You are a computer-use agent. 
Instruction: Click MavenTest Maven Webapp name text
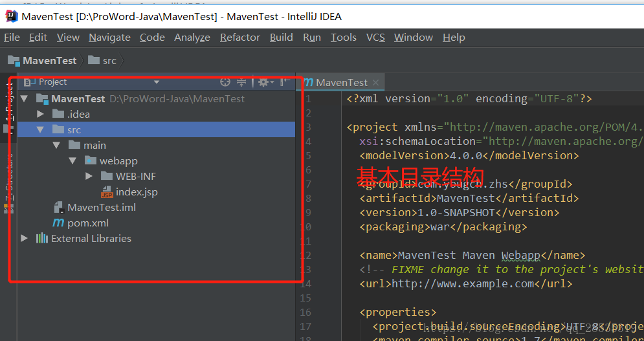click(x=469, y=255)
